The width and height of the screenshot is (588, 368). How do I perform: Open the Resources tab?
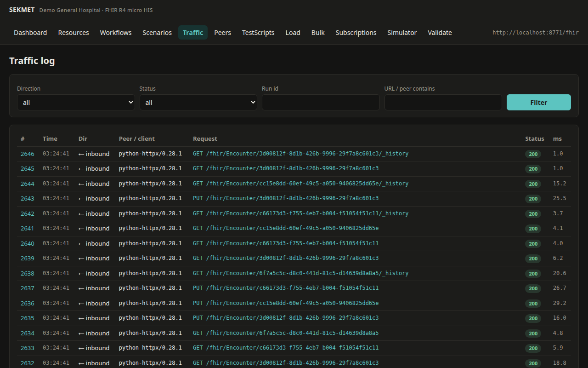(x=73, y=33)
